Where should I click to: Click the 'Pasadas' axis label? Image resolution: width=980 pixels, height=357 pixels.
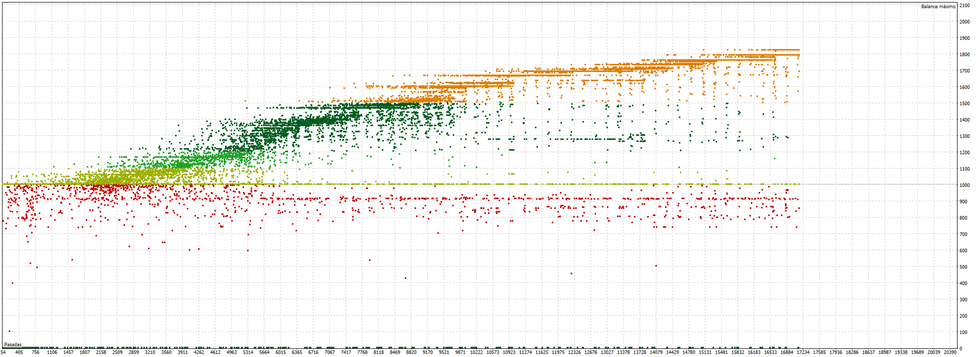tap(13, 345)
